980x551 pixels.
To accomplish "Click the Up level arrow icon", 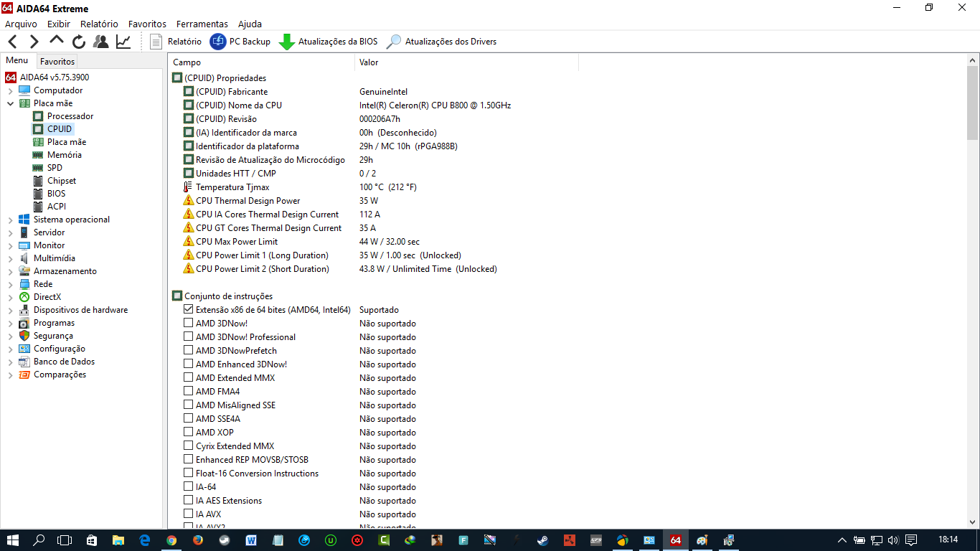I will 57,39.
